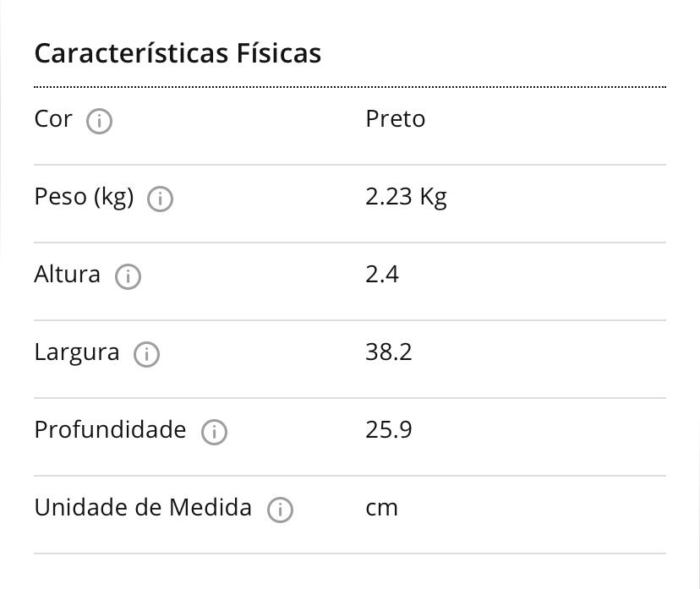Click the 2.23 Kg weight value
Viewport: 700px width, 589px height.
406,197
